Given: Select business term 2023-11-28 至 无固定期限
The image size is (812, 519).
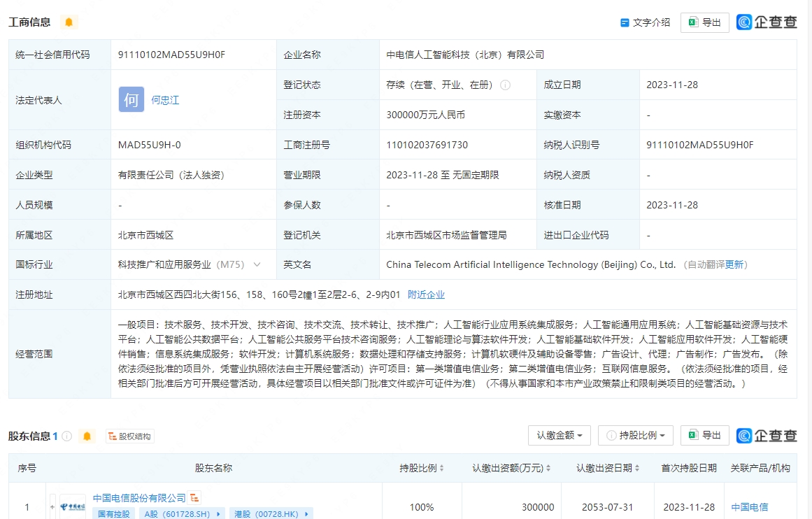Looking at the screenshot, I should tap(443, 175).
